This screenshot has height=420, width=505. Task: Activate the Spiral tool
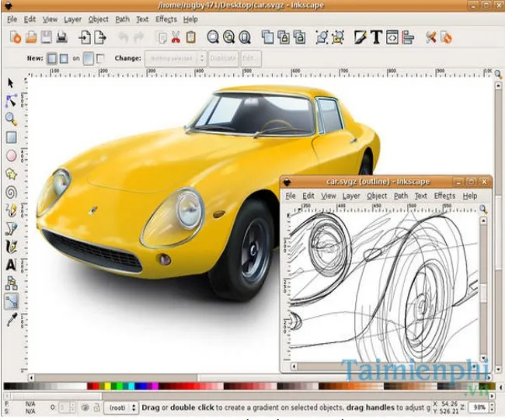11,192
